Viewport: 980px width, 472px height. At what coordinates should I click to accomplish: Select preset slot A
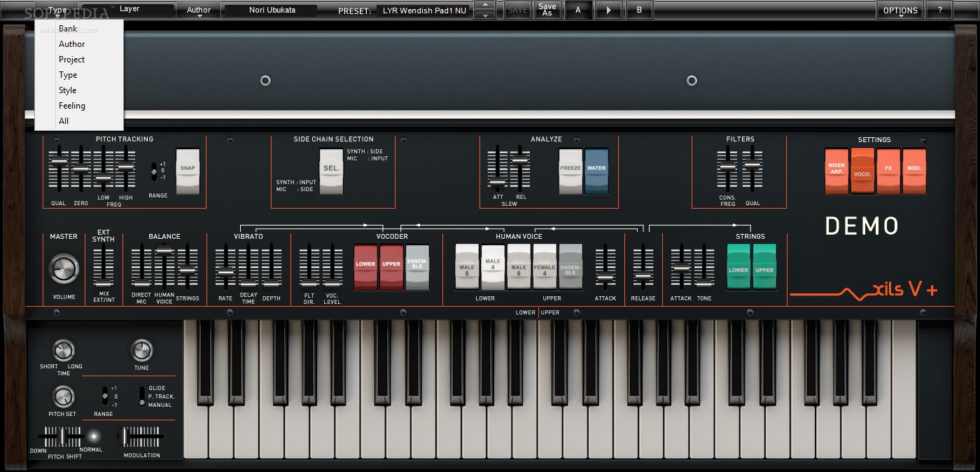[x=578, y=10]
